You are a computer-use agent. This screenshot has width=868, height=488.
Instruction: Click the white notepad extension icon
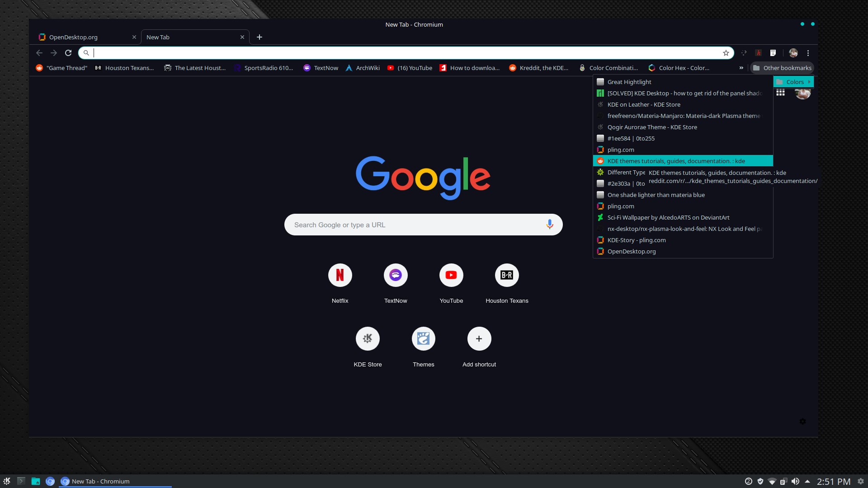[x=773, y=53]
